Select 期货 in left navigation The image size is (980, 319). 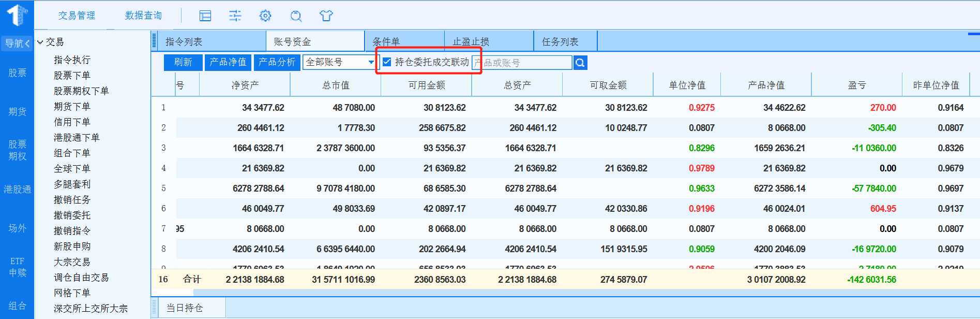(x=17, y=112)
